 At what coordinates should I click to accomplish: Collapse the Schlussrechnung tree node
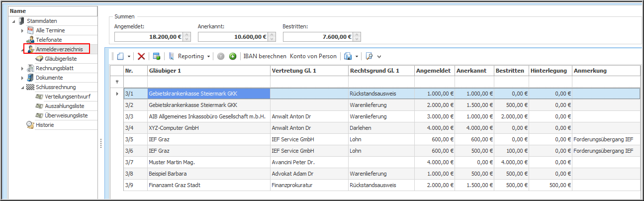pos(22,88)
